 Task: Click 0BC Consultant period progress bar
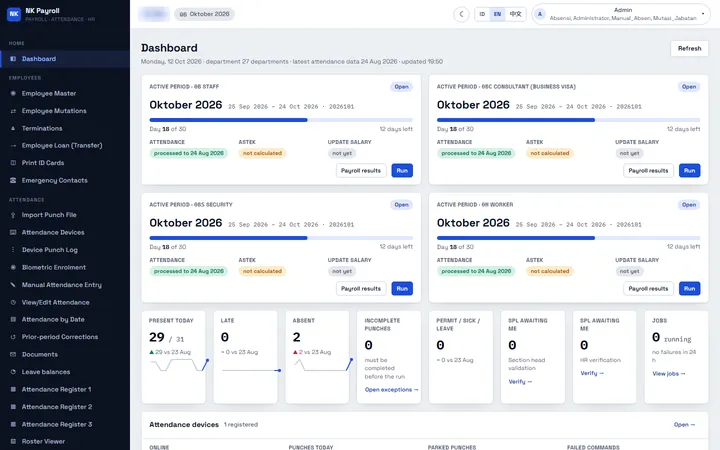(x=568, y=120)
